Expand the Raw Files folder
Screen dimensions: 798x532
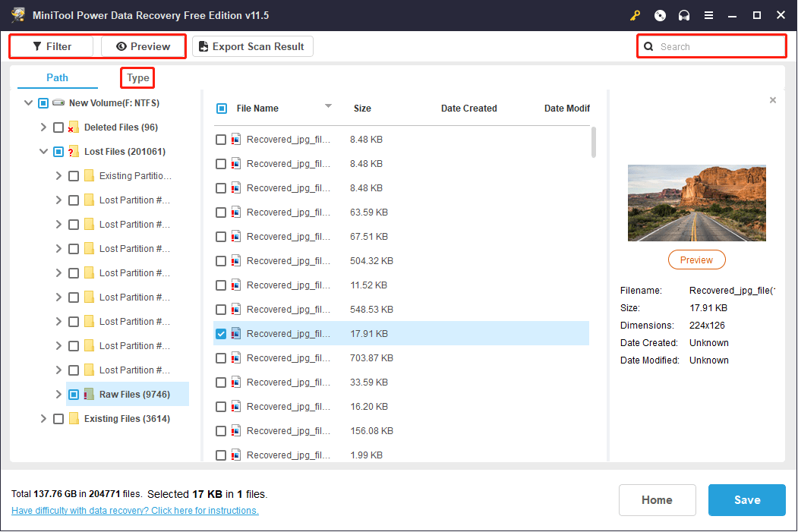58,394
